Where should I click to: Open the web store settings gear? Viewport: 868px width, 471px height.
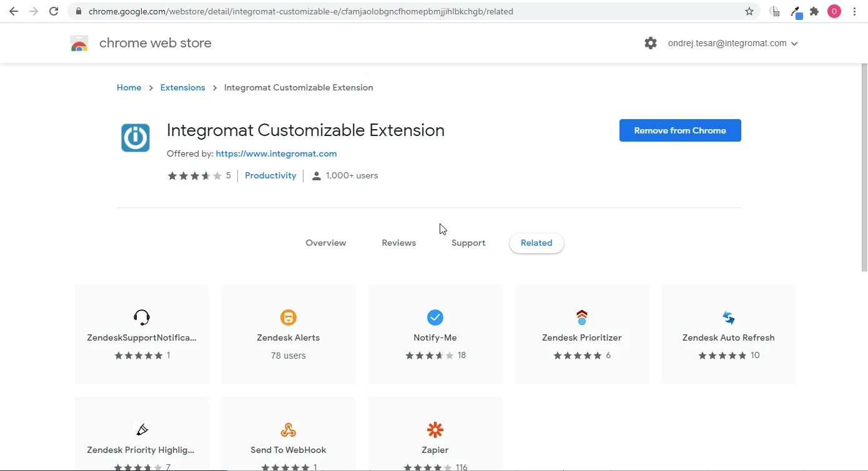[651, 43]
